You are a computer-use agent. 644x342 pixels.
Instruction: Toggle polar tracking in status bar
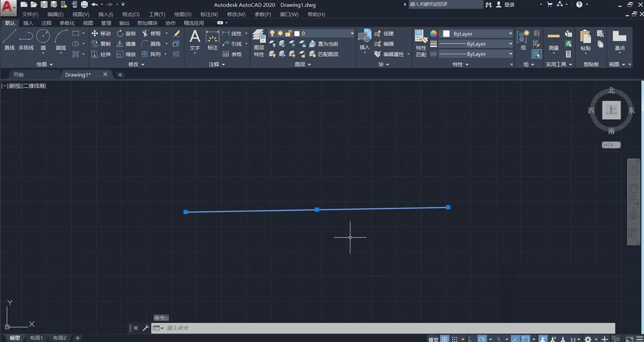click(x=482, y=339)
